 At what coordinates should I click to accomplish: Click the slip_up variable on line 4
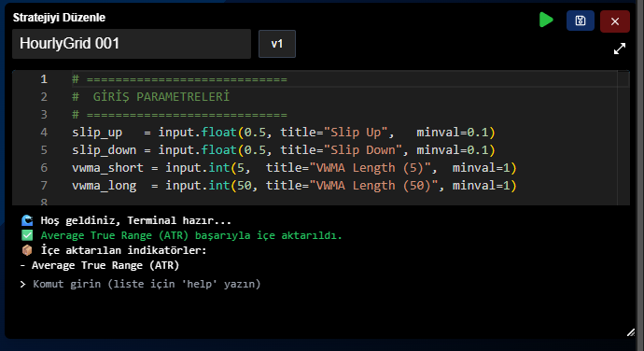(97, 133)
